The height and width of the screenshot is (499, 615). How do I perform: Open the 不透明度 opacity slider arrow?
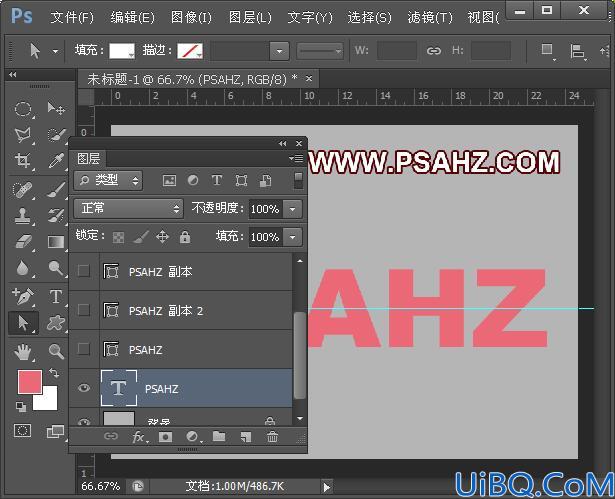pos(293,209)
